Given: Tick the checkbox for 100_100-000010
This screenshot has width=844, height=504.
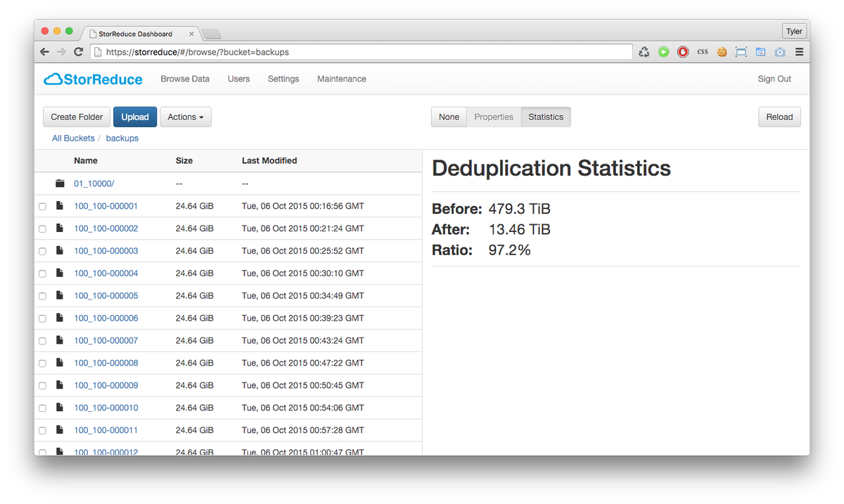Looking at the screenshot, I should 42,408.
